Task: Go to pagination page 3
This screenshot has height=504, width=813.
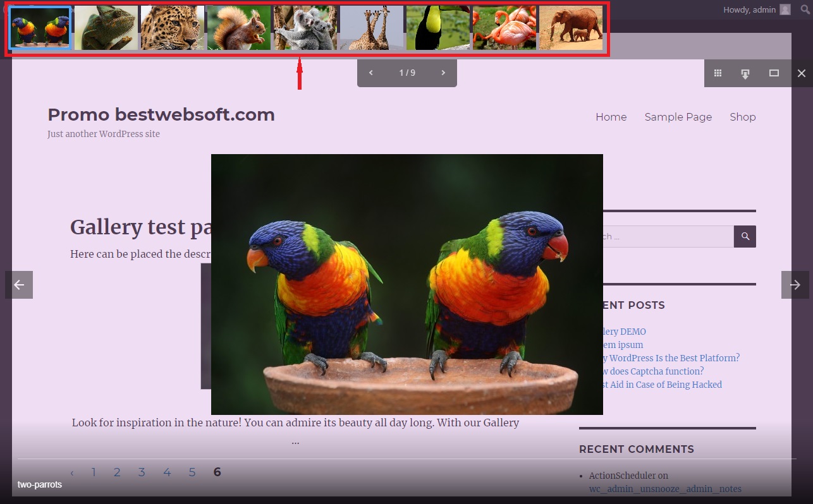Action: 142,472
